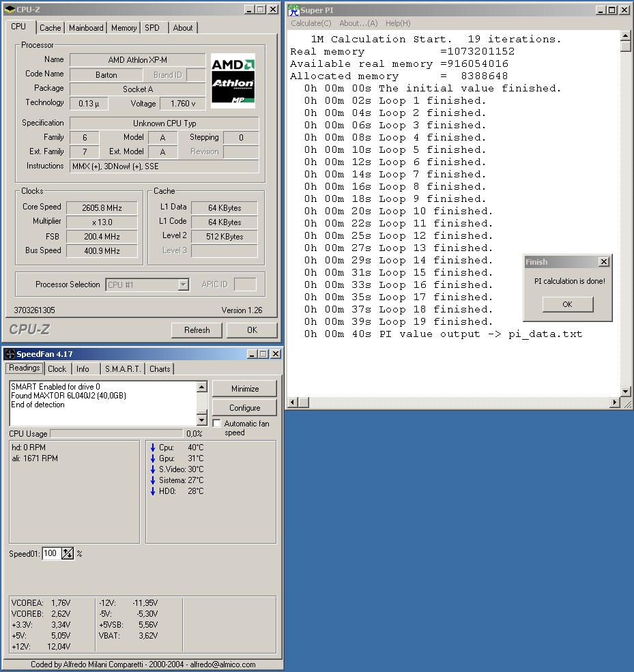This screenshot has width=634, height=672.
Task: Click the Version 1.26 text in CPU-Z
Action: pyautogui.click(x=242, y=310)
